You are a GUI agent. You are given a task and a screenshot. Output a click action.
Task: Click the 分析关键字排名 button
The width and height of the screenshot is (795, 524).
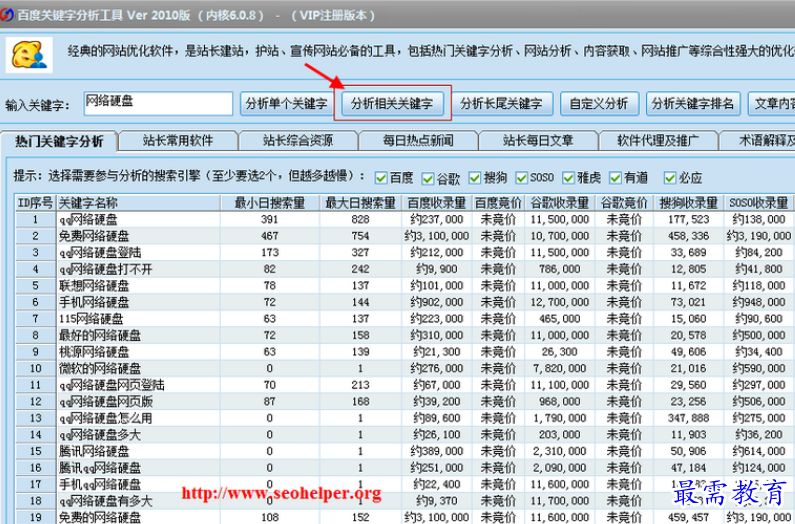(693, 104)
